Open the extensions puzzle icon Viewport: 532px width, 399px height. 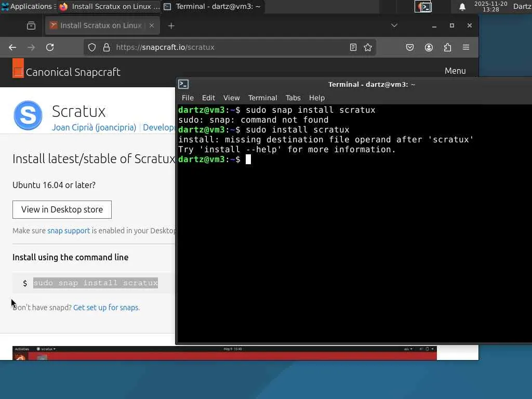[x=447, y=47]
